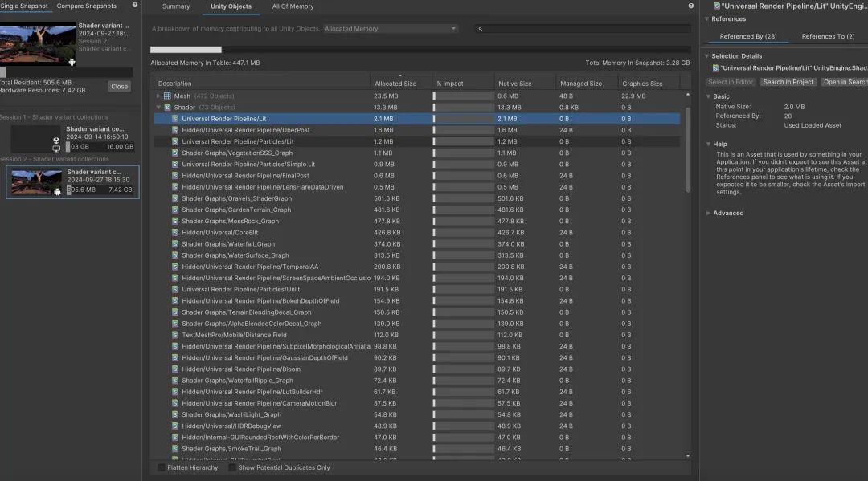Expand the Mesh group row
Screen dimensions: 868x481
pyautogui.click(x=158, y=96)
